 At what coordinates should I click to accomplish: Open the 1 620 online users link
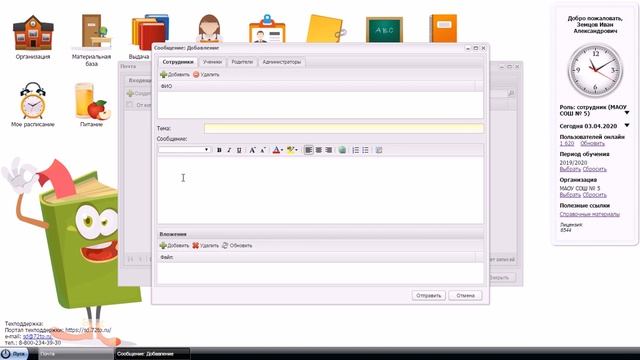[567, 144]
